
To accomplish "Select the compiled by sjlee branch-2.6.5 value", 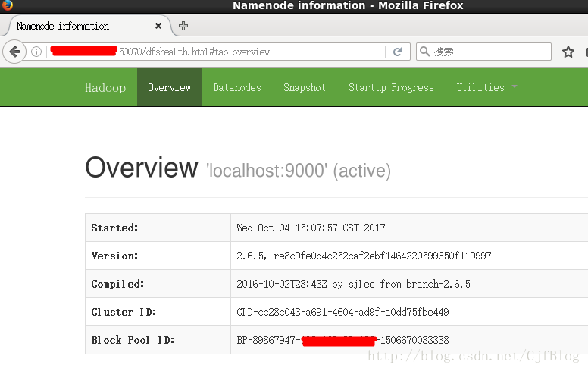I will 353,284.
